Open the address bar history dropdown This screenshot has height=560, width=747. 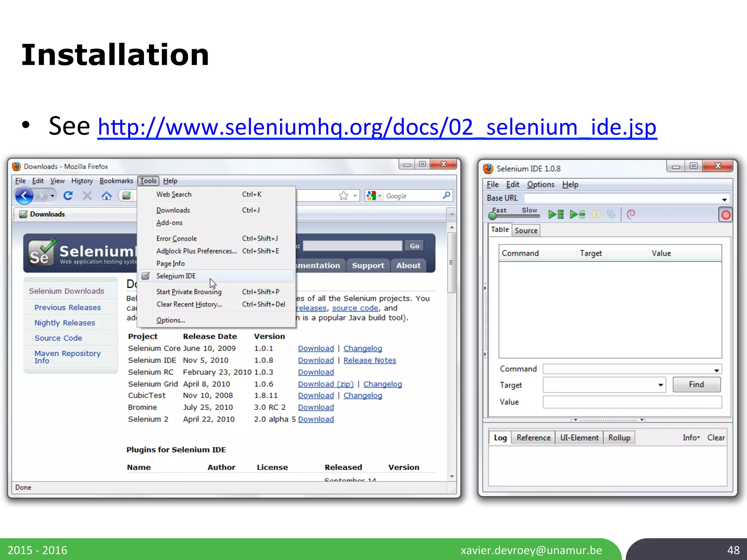point(355,196)
